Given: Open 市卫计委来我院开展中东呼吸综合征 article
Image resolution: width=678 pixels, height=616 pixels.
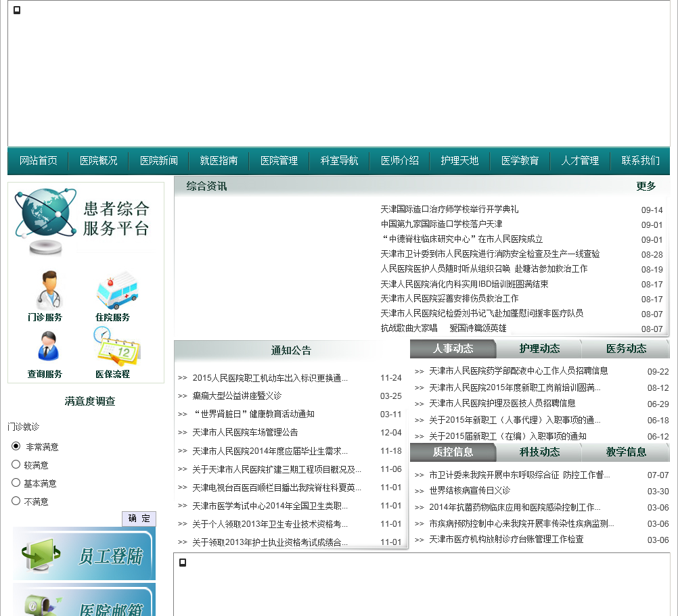Looking at the screenshot, I should (519, 475).
